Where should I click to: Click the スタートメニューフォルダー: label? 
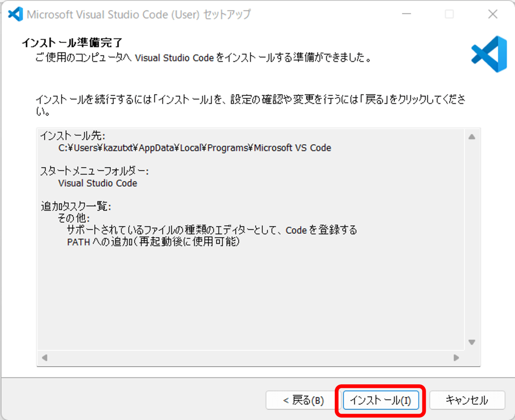coord(94,171)
